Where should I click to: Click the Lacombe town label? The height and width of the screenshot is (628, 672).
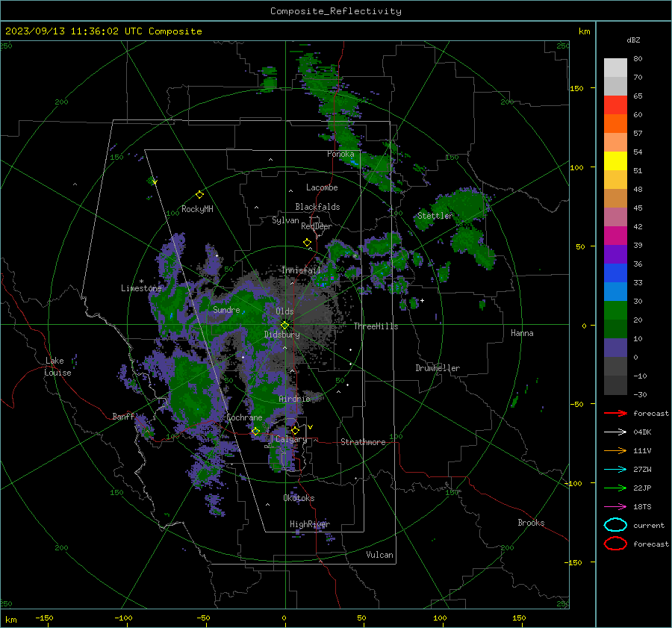point(322,187)
